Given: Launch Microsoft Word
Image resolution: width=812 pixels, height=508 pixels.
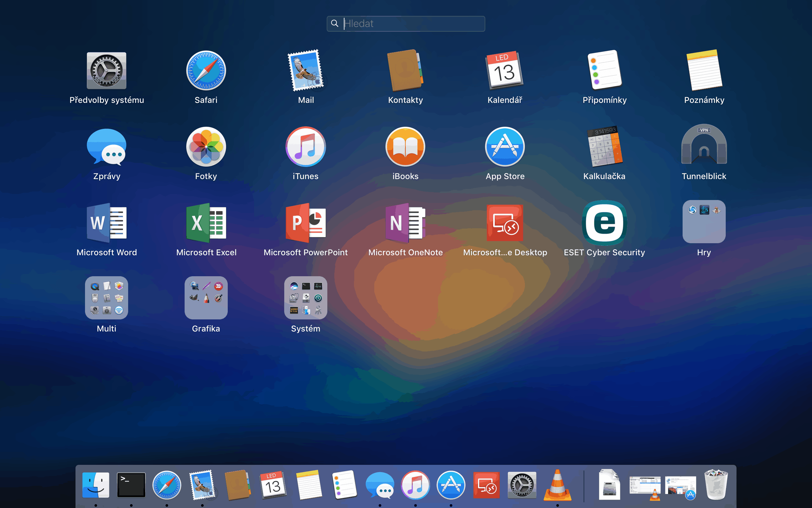Looking at the screenshot, I should (107, 223).
